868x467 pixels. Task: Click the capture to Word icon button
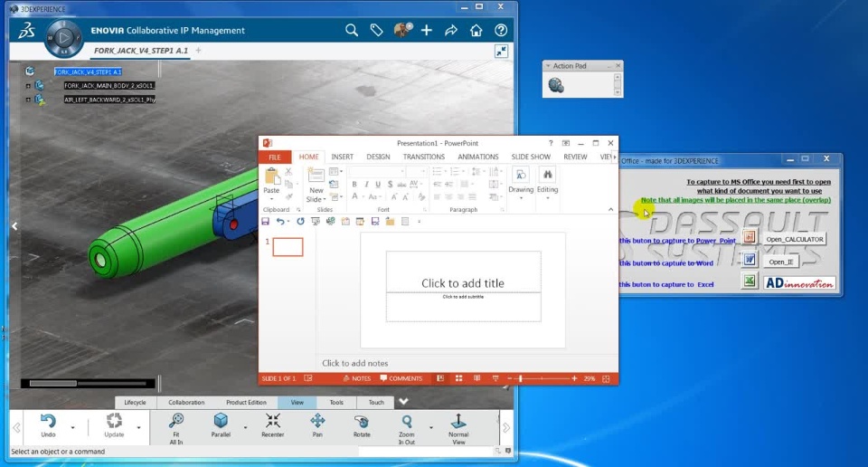point(749,259)
